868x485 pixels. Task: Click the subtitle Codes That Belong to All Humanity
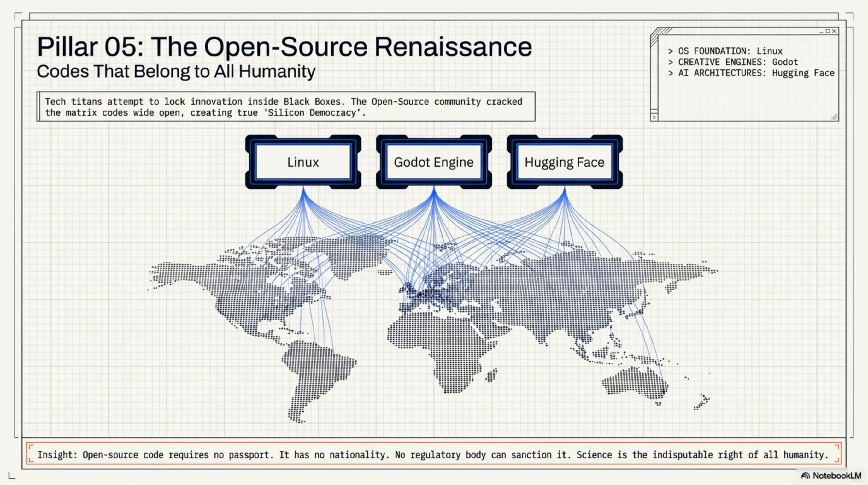[x=176, y=71]
